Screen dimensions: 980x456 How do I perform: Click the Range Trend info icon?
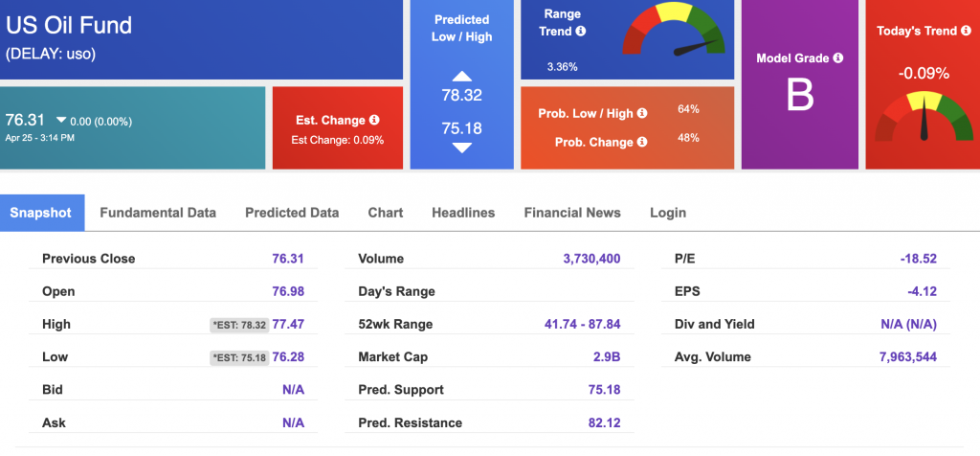pos(581,31)
